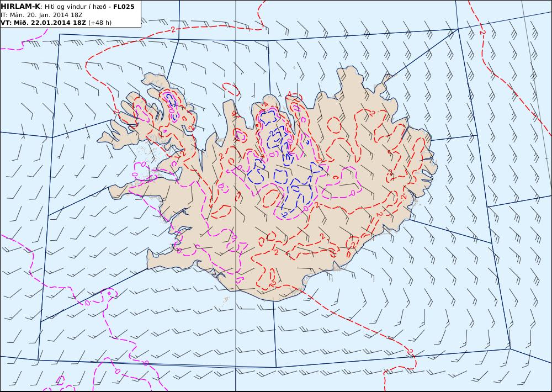Select the 'Hiti og vindur í hæð' label

(75, 7)
